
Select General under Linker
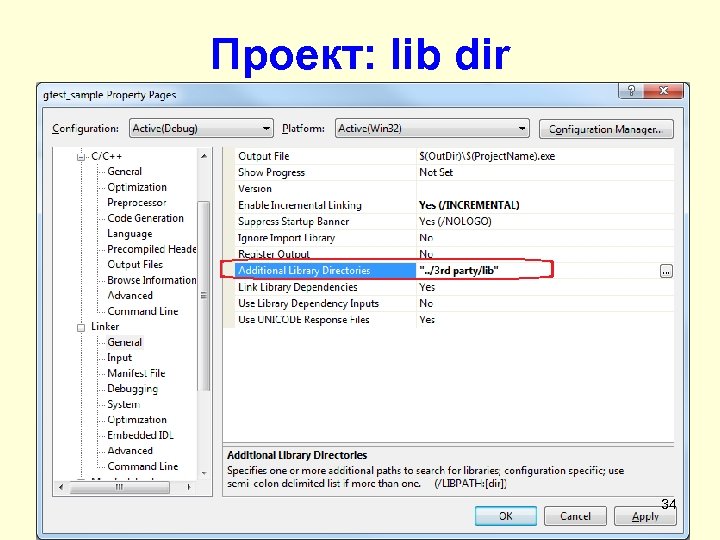[124, 342]
